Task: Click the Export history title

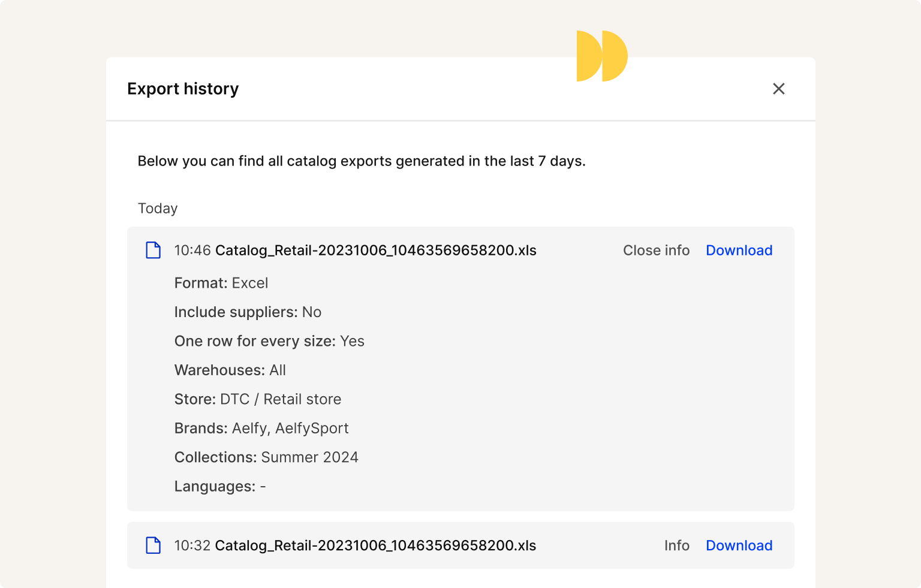Action: (x=183, y=89)
